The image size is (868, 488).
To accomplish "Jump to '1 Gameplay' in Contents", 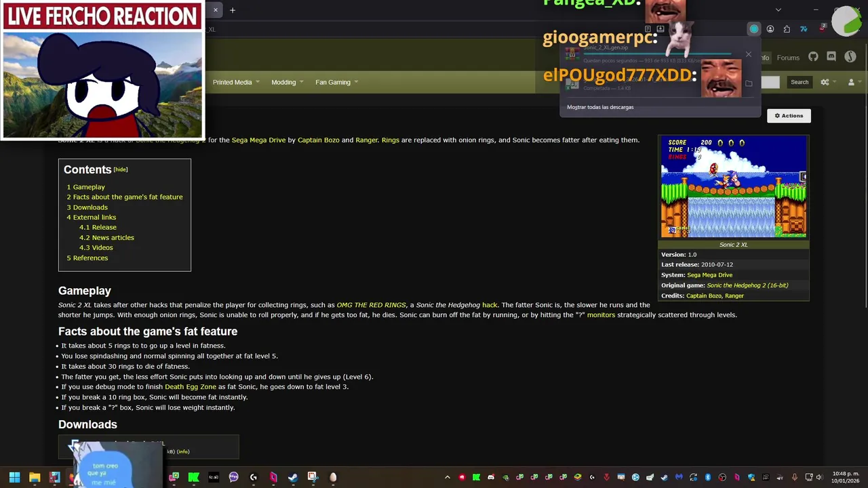I will tap(85, 187).
